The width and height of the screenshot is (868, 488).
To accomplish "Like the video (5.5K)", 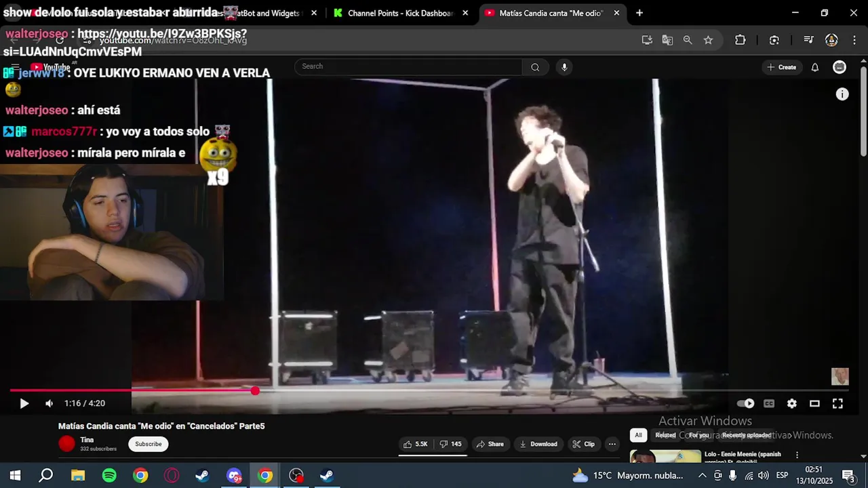I will (x=416, y=444).
